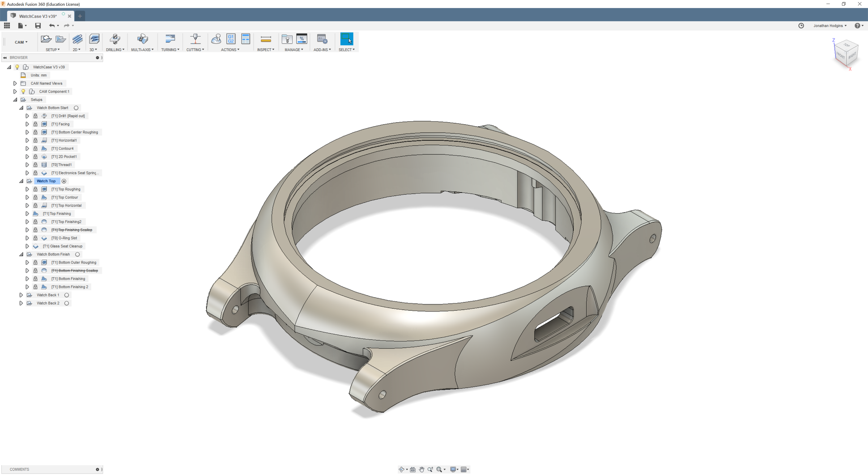The height and width of the screenshot is (475, 868).
Task: Select the Cutting operation icon
Action: (195, 39)
